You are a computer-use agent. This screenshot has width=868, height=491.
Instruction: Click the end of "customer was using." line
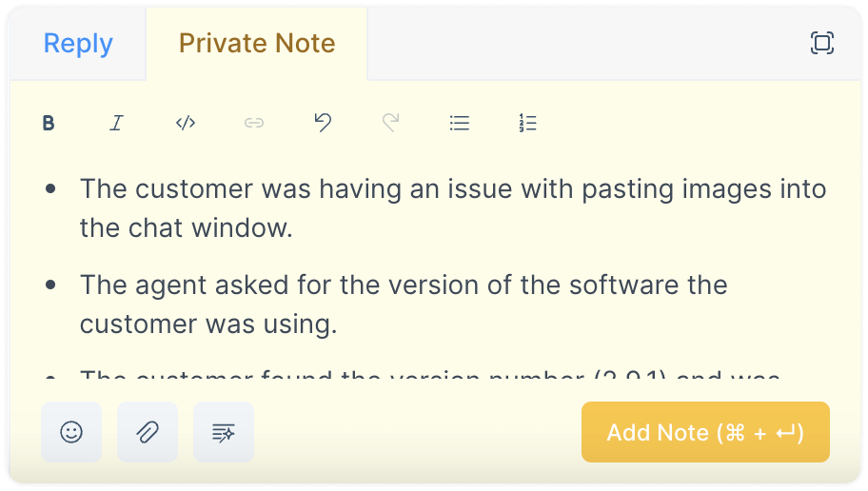[336, 324]
